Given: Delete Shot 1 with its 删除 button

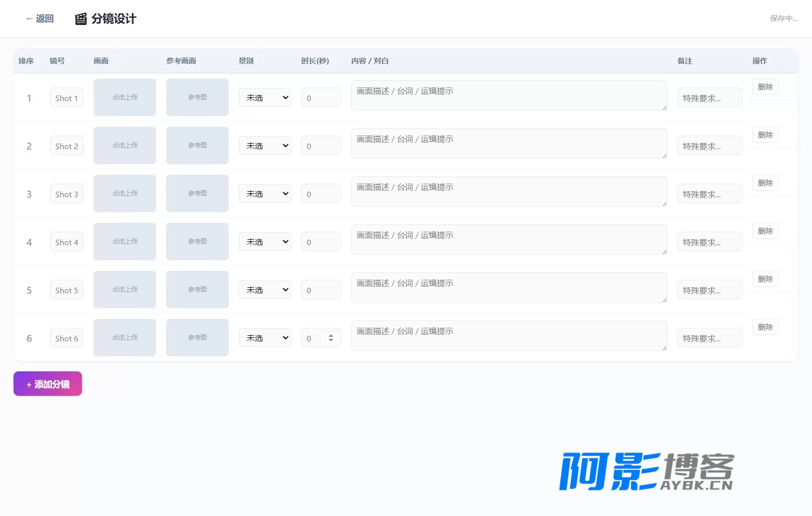Looking at the screenshot, I should (x=765, y=87).
